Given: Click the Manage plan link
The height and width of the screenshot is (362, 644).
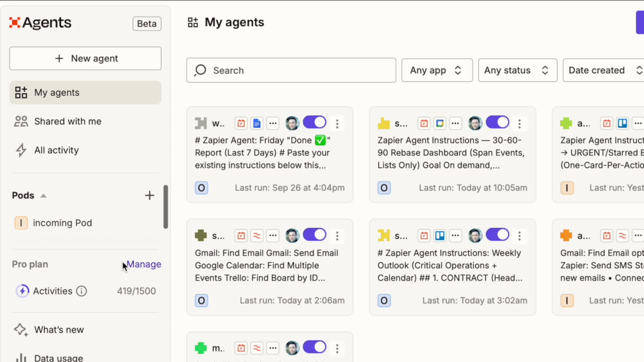Looking at the screenshot, I should [x=144, y=264].
